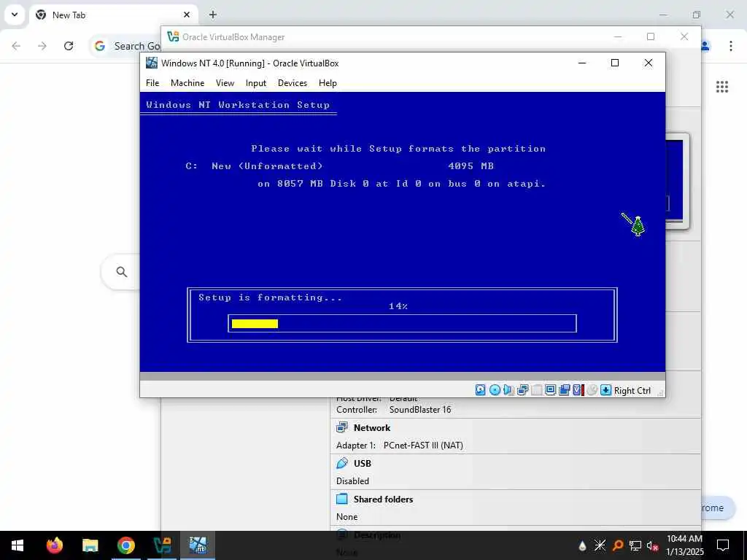Click the network tray icon

(x=635, y=545)
